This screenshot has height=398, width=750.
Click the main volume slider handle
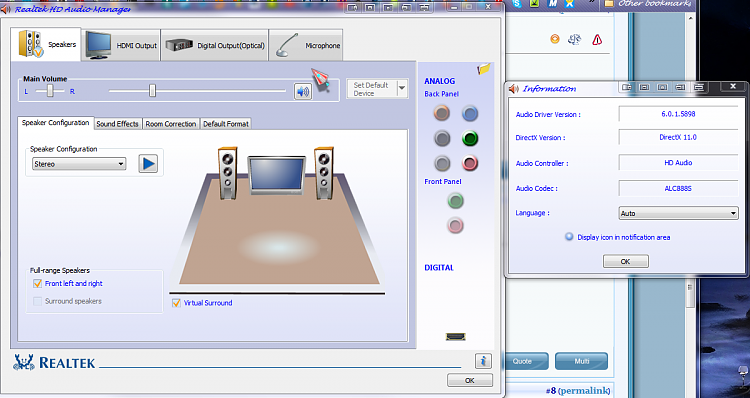tap(152, 90)
